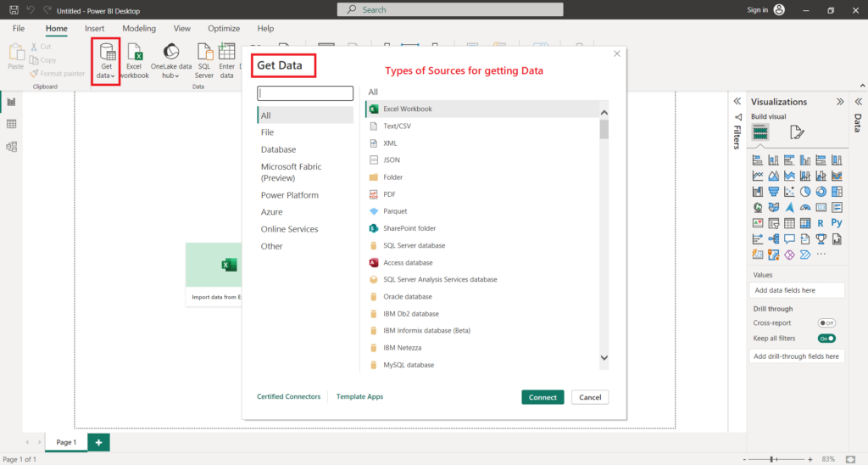Click the Connect button
The width and height of the screenshot is (868, 465).
[542, 397]
